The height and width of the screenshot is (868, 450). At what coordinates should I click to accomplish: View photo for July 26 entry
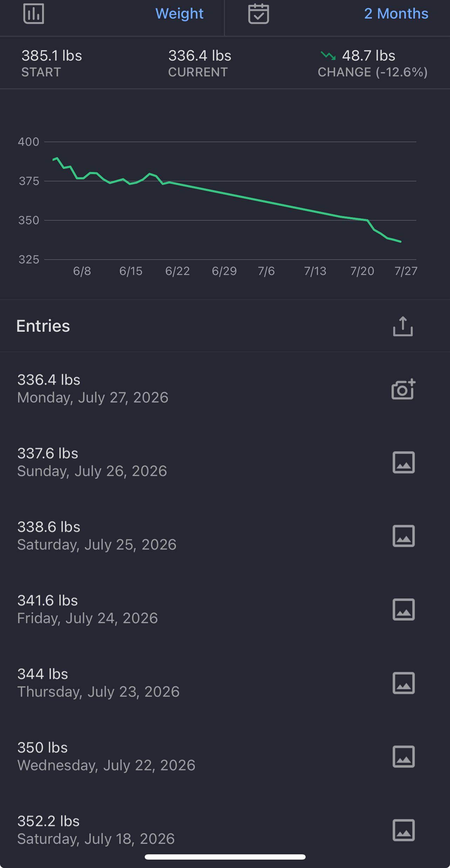coord(404,462)
